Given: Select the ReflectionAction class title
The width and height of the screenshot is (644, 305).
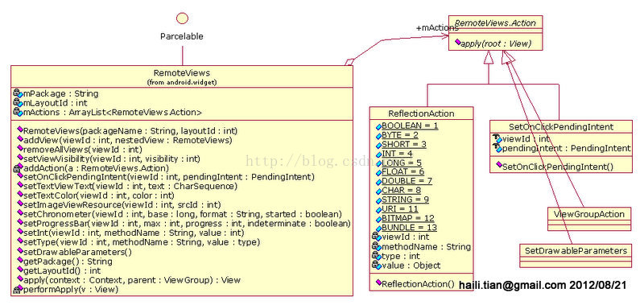Looking at the screenshot, I should pyautogui.click(x=421, y=113).
